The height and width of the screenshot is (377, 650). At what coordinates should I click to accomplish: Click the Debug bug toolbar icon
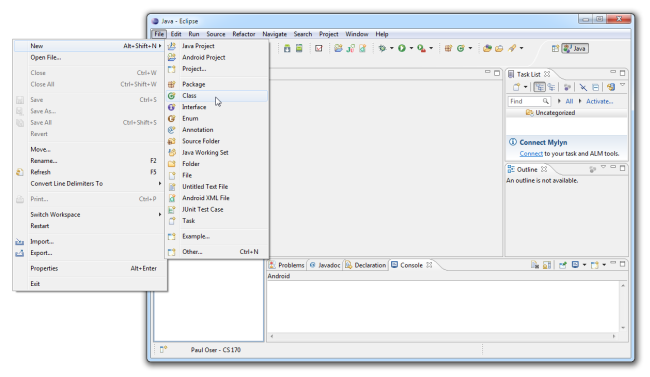click(382, 48)
